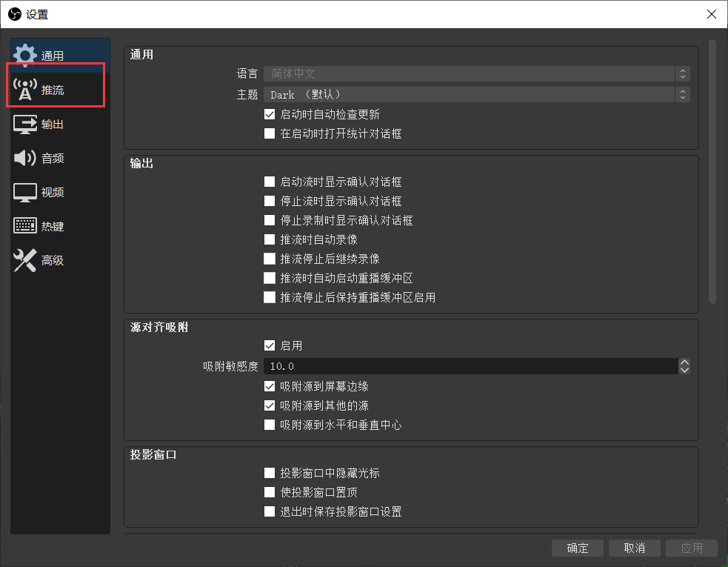Enable 推流时自动录像 checkbox
Screen dimensions: 728x567
[x=270, y=239]
